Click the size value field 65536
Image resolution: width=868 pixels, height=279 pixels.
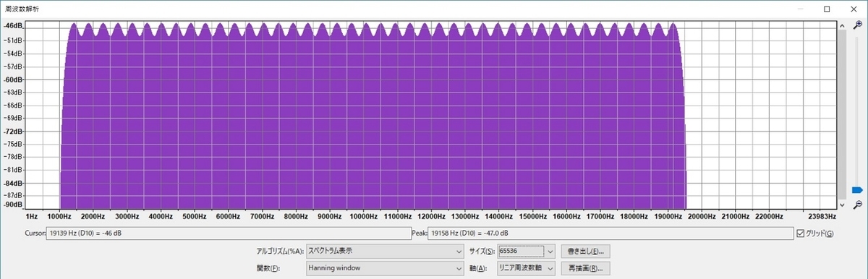(x=522, y=251)
